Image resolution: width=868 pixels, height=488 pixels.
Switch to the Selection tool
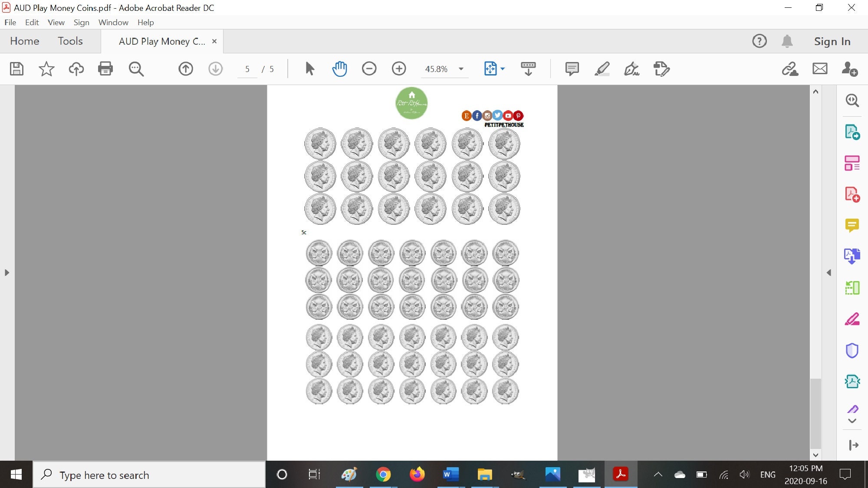point(309,69)
